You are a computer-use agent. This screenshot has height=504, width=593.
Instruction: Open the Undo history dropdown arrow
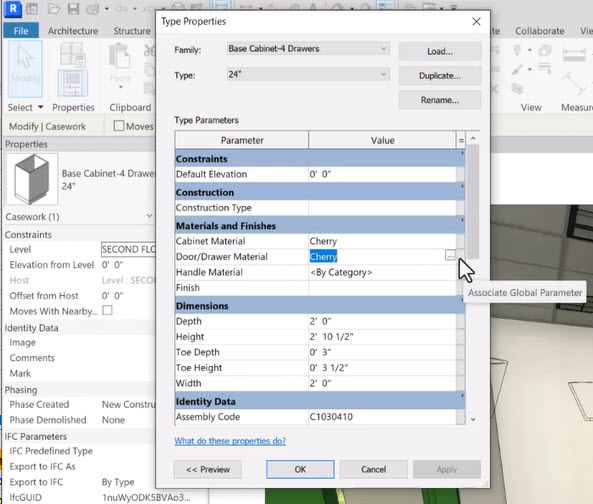click(135, 8)
